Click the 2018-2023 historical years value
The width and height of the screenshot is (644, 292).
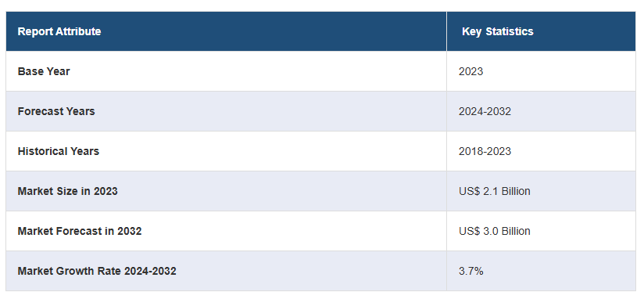[x=485, y=151]
